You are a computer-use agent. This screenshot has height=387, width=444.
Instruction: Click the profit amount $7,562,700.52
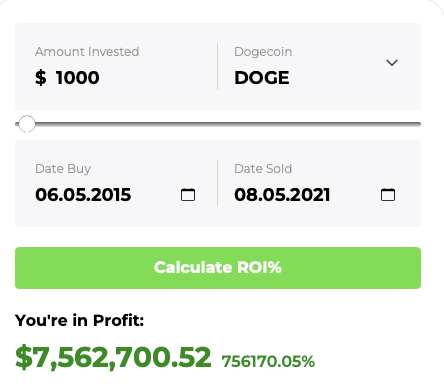113,357
